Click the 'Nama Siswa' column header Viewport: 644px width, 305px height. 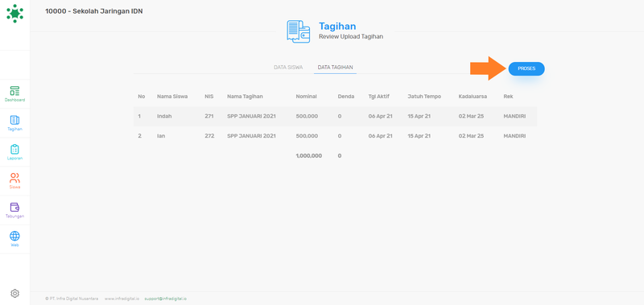pos(172,97)
